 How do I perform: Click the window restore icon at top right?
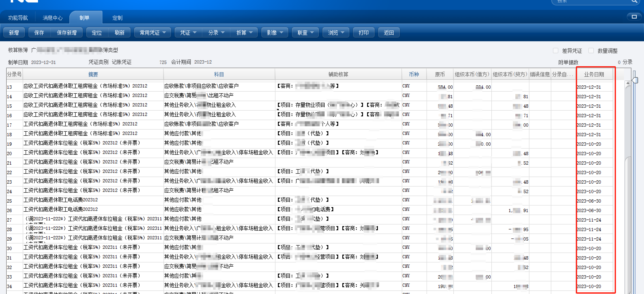click(x=634, y=17)
